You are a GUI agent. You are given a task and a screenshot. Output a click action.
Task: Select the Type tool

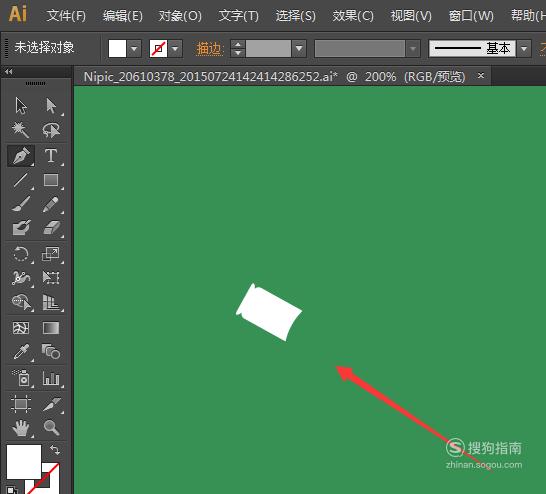(x=51, y=155)
